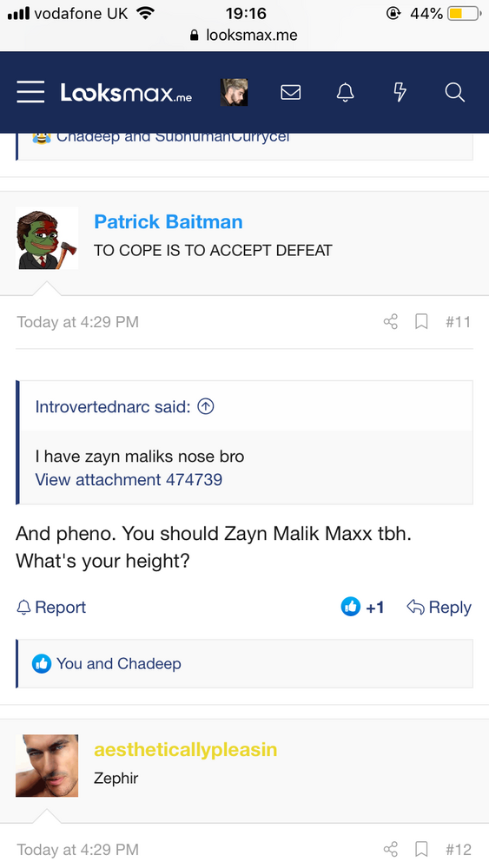489x868 pixels.
Task: Reply to Patrick Baitman's post
Action: (439, 608)
